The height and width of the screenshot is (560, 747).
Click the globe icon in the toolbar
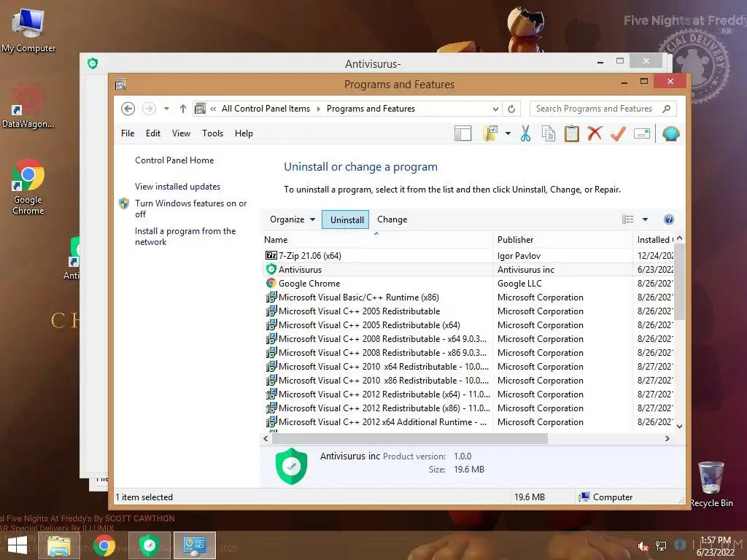coord(671,134)
